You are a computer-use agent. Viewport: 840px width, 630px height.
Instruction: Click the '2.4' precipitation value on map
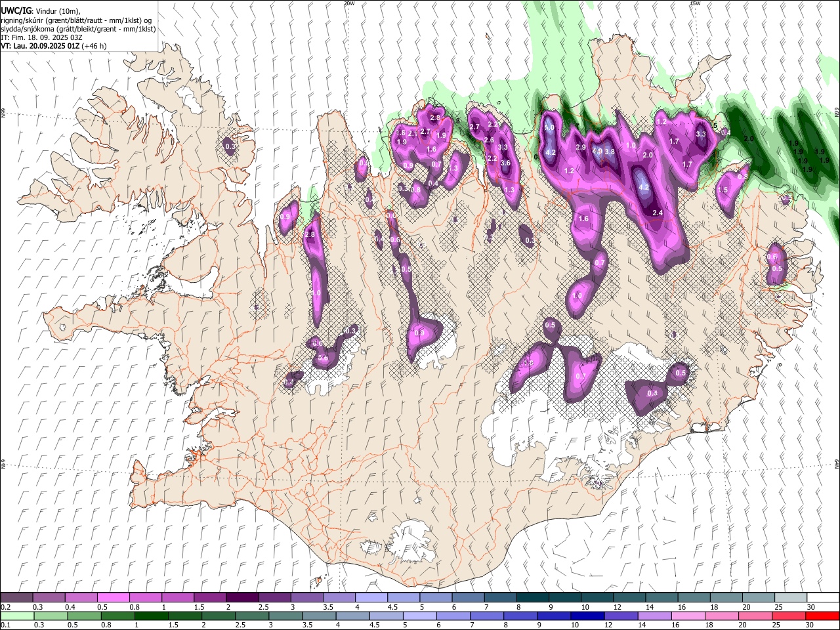658,213
